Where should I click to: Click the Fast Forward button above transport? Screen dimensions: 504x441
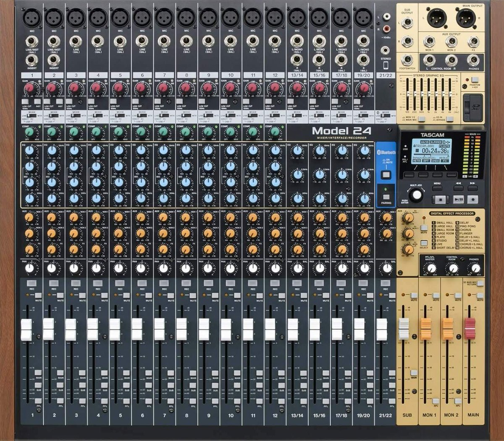473,188
